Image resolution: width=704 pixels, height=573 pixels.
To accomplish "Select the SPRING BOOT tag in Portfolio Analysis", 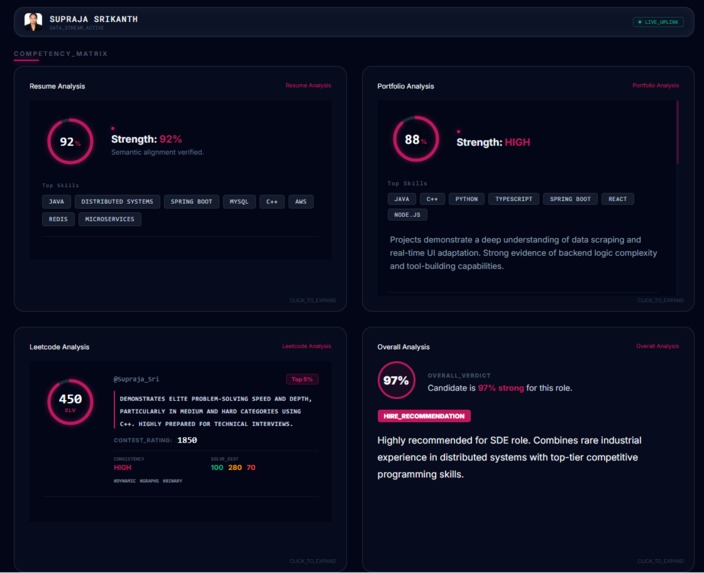I will coord(570,199).
